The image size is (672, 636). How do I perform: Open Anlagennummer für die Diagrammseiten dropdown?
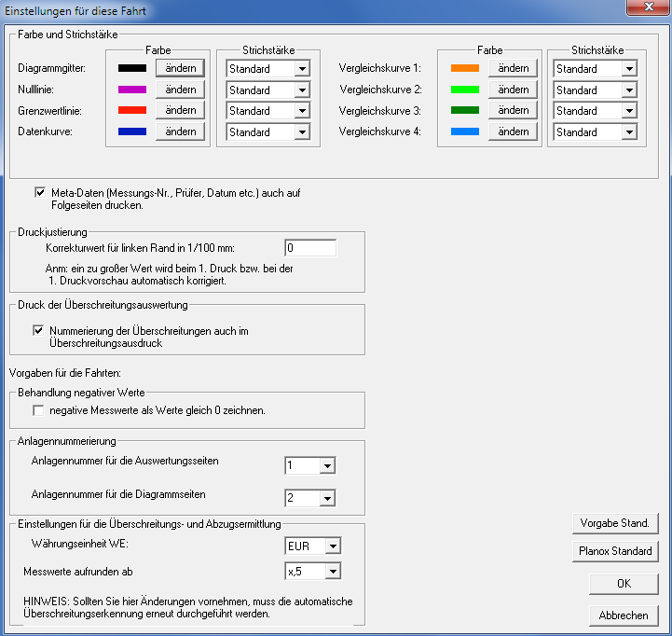326,499
